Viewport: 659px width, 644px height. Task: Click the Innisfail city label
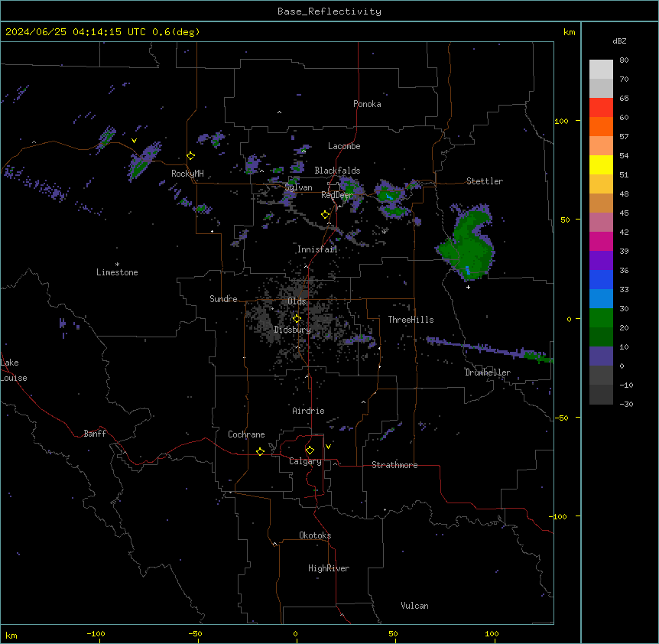point(317,249)
